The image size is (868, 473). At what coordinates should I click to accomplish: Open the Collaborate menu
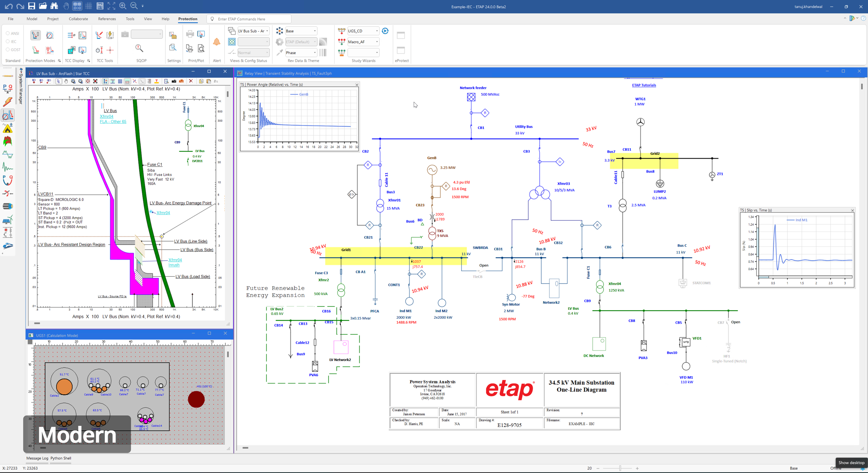78,19
